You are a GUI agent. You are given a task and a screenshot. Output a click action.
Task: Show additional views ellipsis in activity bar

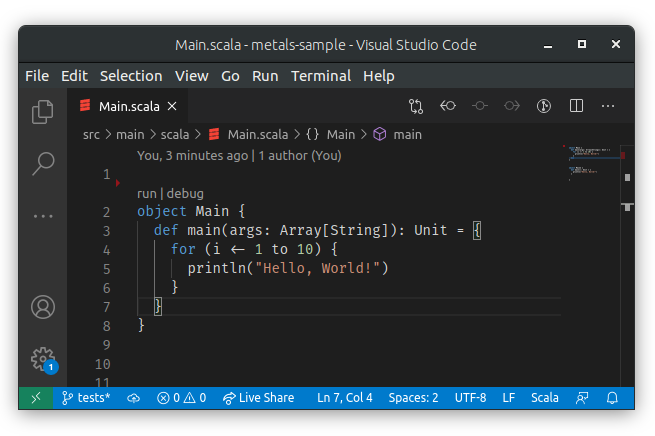(x=42, y=215)
